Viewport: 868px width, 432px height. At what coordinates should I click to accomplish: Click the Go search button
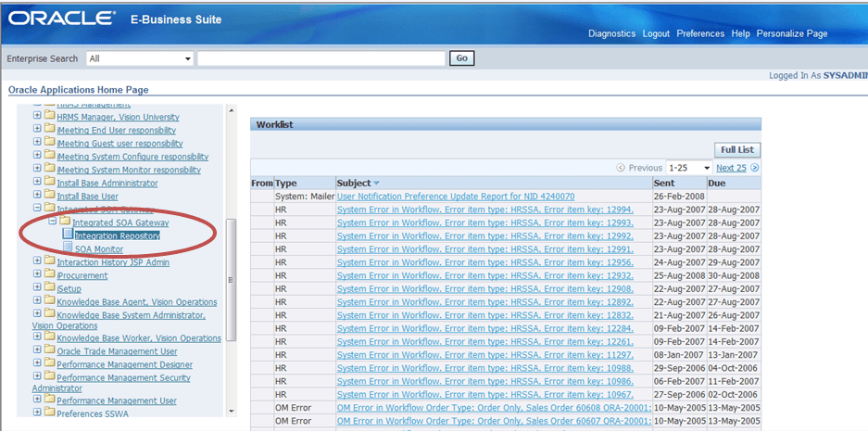pyautogui.click(x=461, y=58)
